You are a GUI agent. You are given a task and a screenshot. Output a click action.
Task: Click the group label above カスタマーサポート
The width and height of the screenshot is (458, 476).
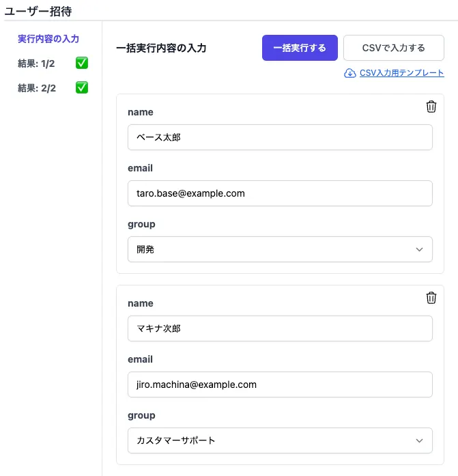(x=141, y=416)
